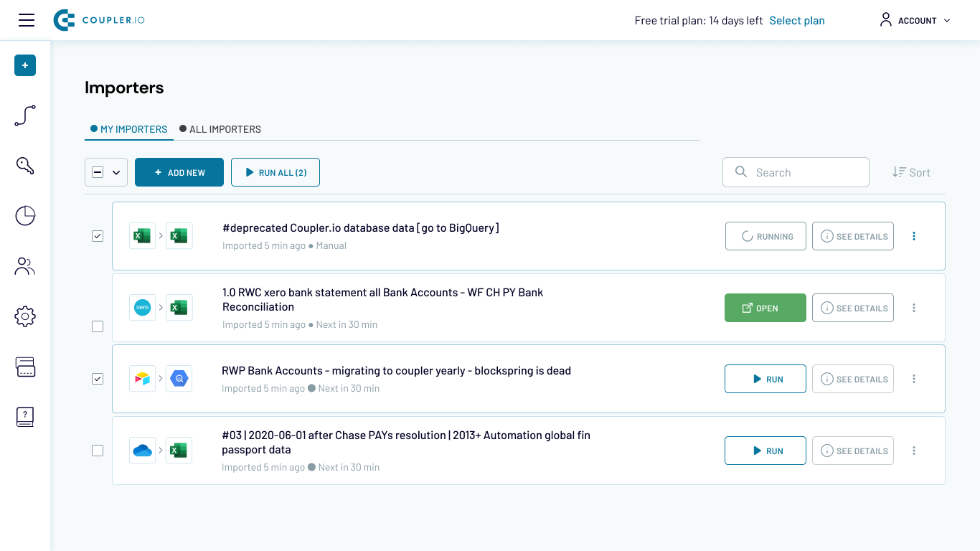
Task: Open the billing card sidebar icon
Action: click(x=25, y=367)
